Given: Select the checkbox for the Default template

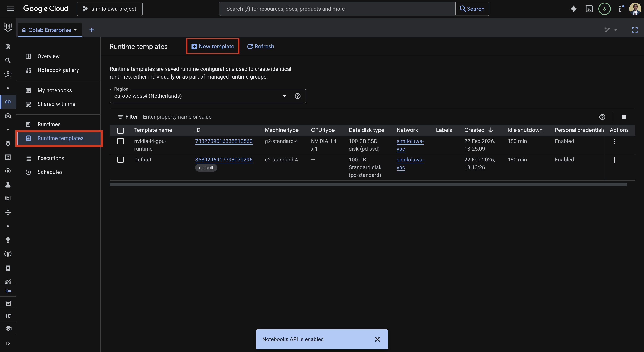Looking at the screenshot, I should click(120, 160).
